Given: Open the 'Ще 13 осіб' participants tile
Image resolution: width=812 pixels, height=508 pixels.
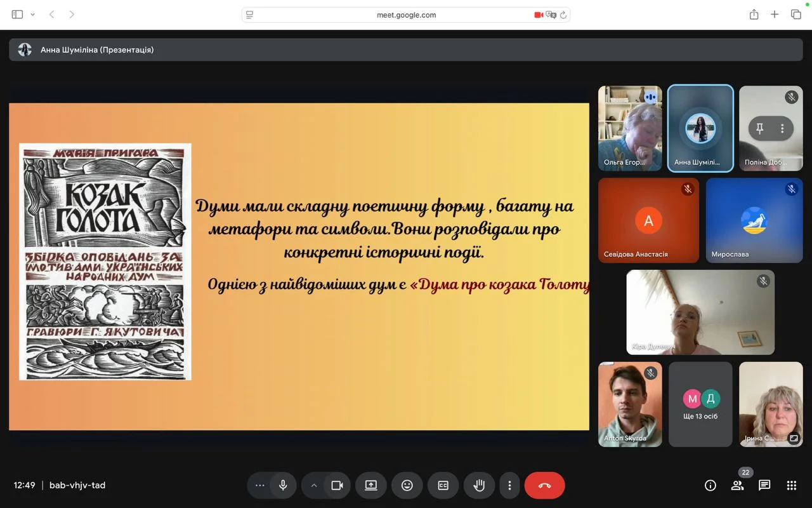Looking at the screenshot, I should point(700,404).
